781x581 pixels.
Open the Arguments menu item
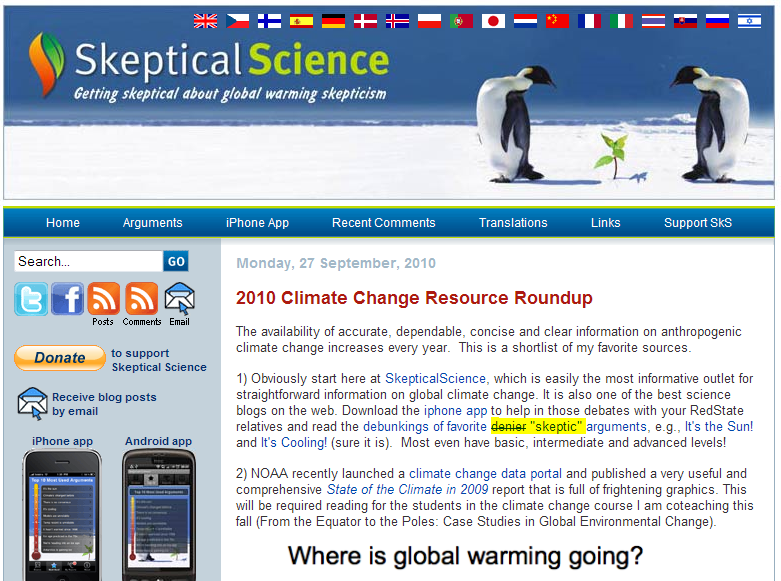tap(152, 223)
